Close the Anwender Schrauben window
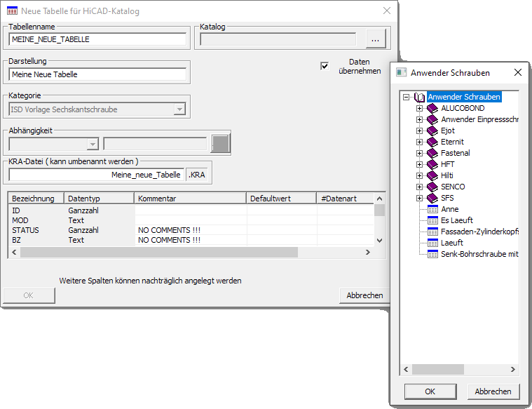The image size is (532, 409). click(x=518, y=72)
